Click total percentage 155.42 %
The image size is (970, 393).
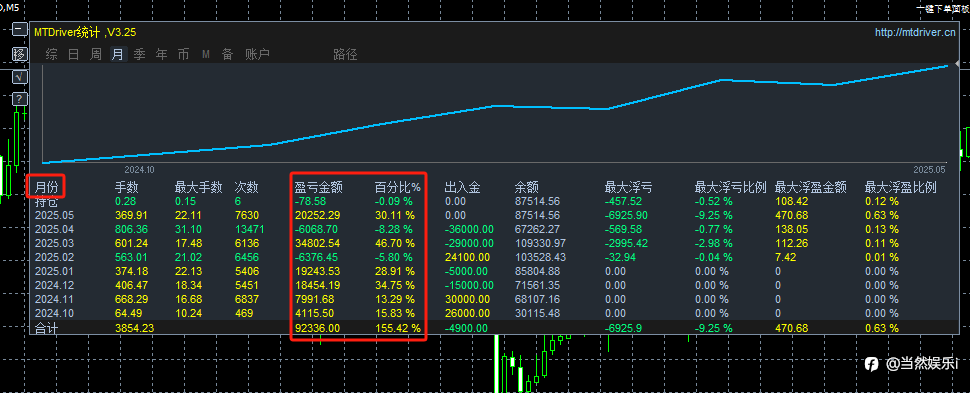(398, 329)
